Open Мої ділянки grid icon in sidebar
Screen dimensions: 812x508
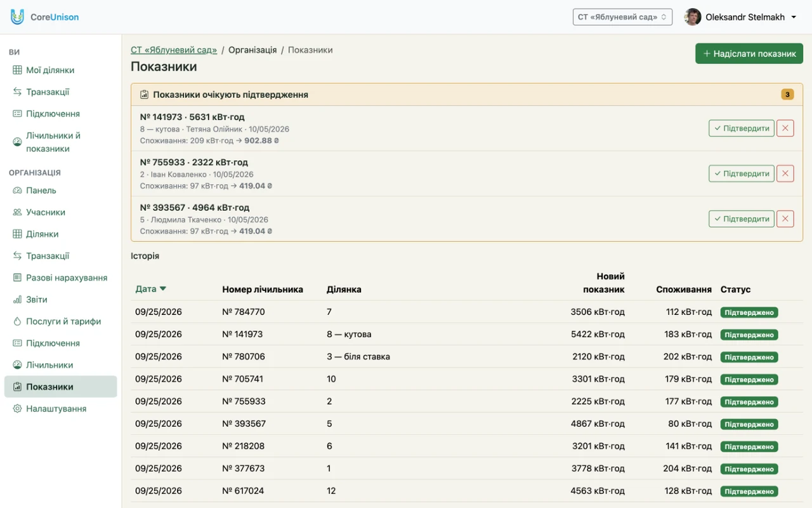[17, 70]
